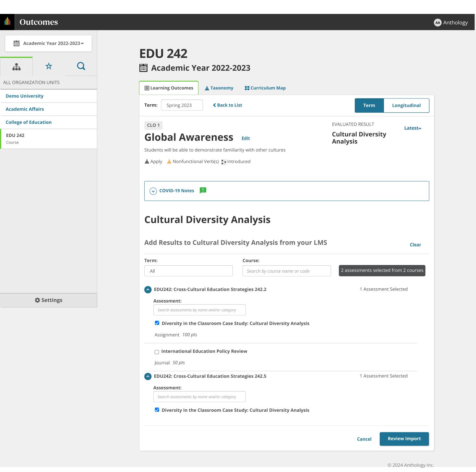Viewport: 476px width, 472px height.
Task: Open the Anthology AA user avatar
Action: point(438,22)
